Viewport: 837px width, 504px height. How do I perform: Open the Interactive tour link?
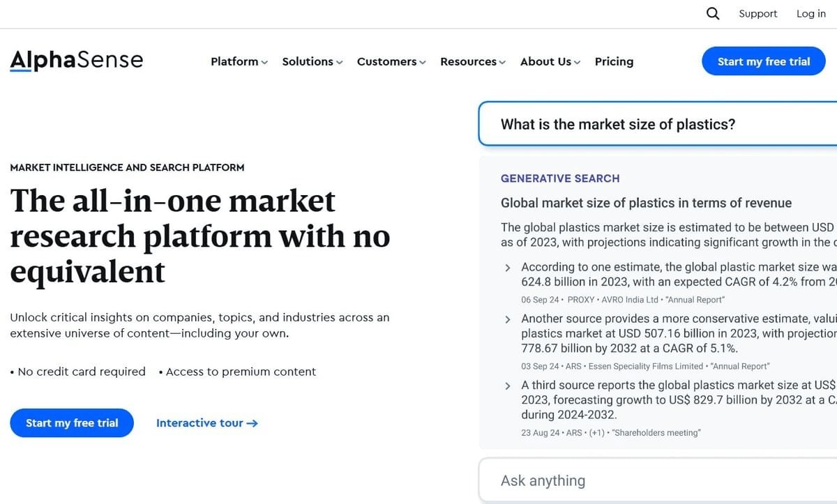tap(207, 423)
